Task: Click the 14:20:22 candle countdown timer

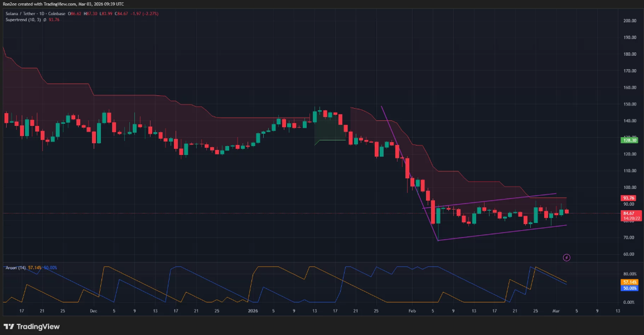Action: coord(628,219)
